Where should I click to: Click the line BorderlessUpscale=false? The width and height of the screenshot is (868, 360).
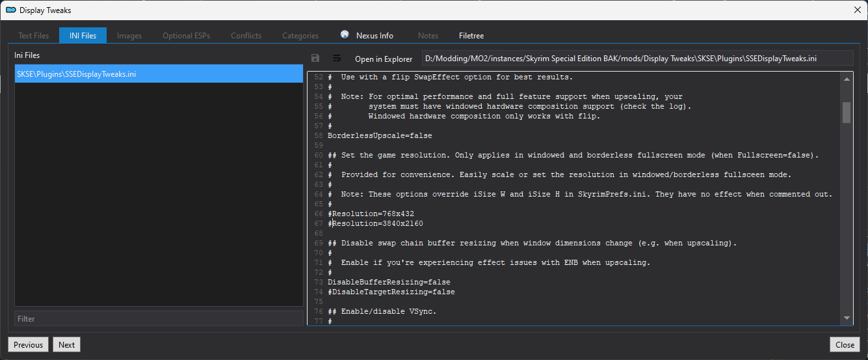pos(380,135)
